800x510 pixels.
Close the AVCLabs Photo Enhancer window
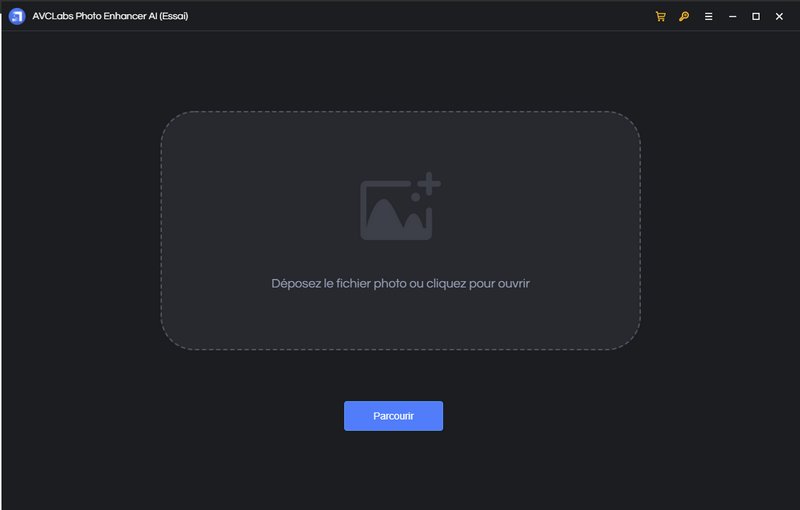click(779, 16)
